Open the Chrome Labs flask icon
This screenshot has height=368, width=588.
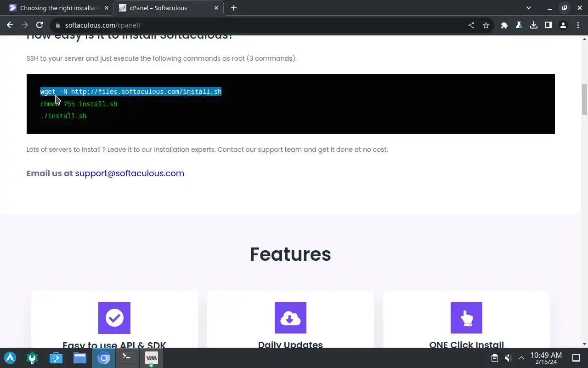519,25
